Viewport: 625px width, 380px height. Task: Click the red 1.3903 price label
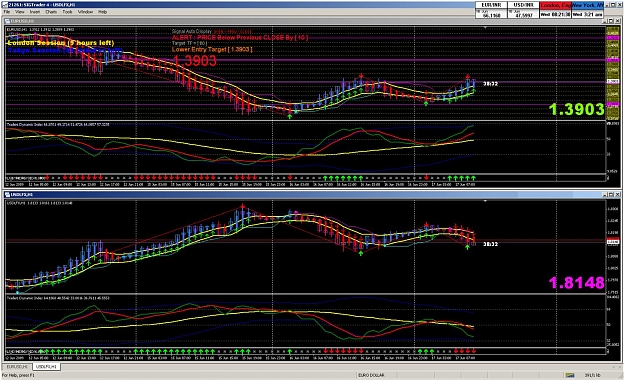pos(195,61)
